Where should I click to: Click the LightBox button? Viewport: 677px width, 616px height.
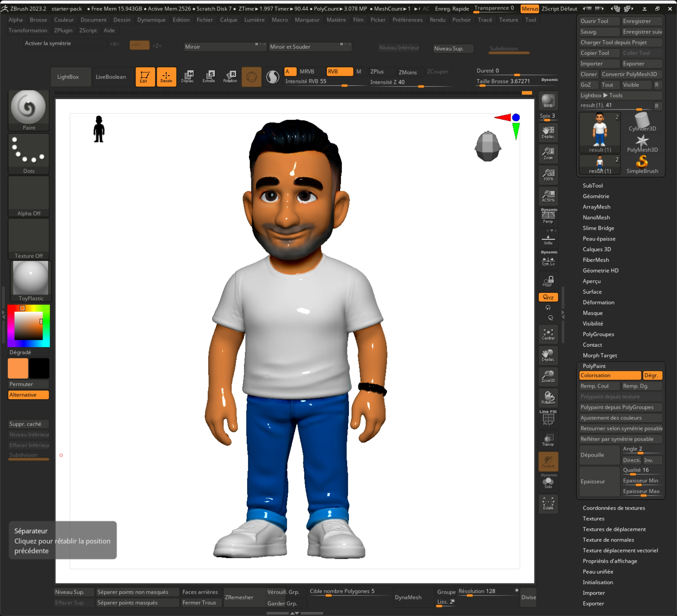click(x=68, y=77)
